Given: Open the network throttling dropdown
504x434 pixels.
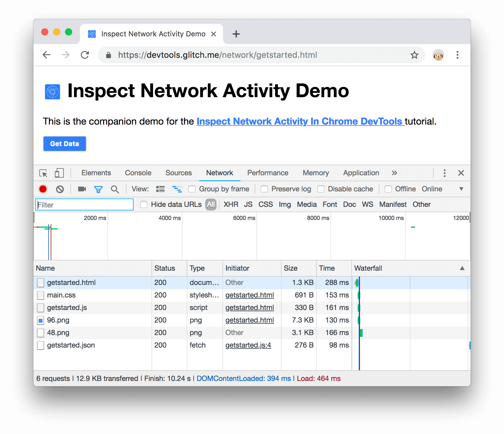Looking at the screenshot, I should pos(462,189).
